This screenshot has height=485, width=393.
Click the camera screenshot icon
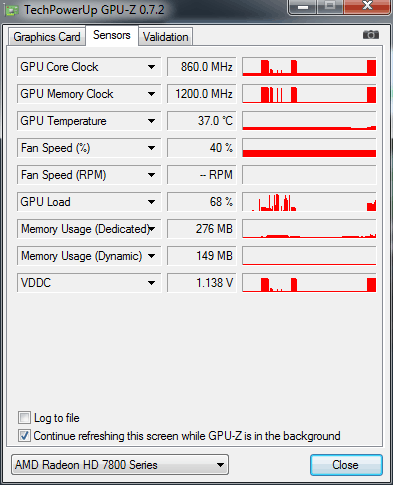(371, 35)
